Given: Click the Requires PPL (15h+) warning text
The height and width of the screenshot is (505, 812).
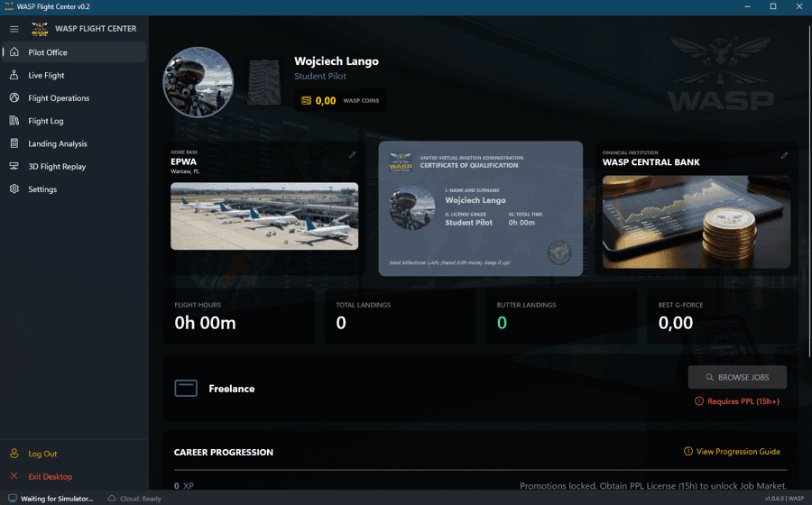Looking at the screenshot, I should (743, 401).
